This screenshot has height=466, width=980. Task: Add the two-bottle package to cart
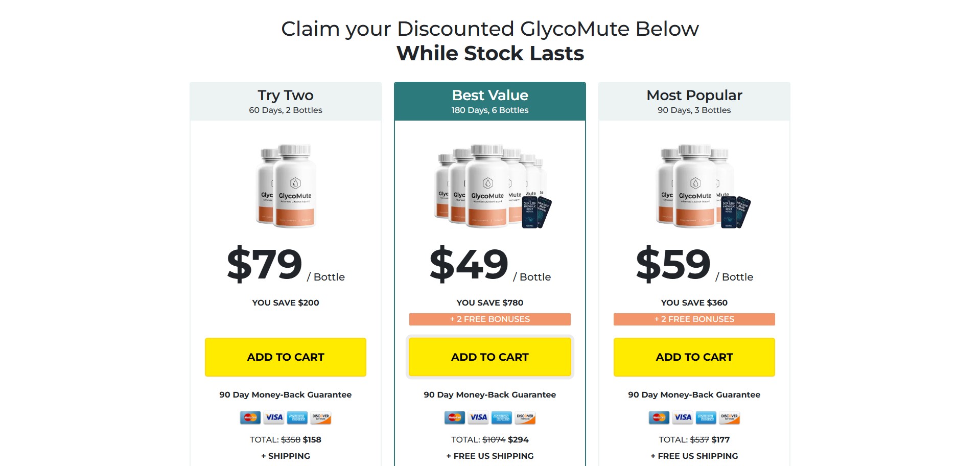click(286, 357)
